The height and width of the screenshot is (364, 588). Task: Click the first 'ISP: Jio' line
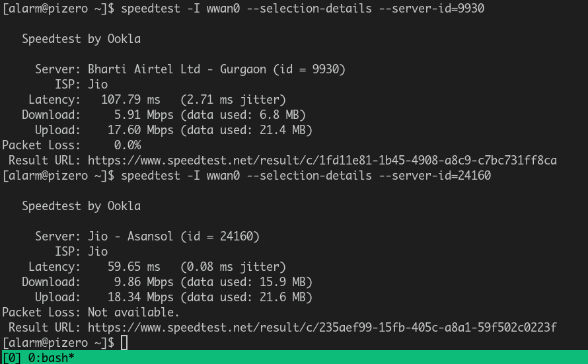click(81, 85)
